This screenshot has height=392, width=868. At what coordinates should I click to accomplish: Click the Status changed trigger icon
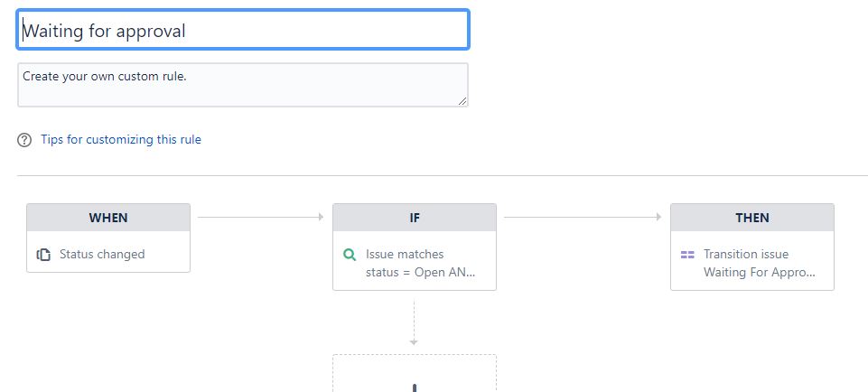[43, 255]
